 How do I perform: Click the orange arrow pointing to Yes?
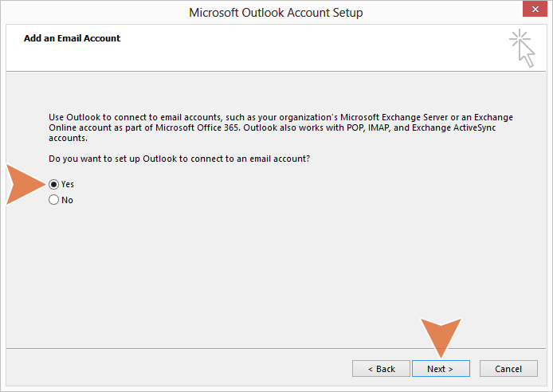(x=25, y=184)
